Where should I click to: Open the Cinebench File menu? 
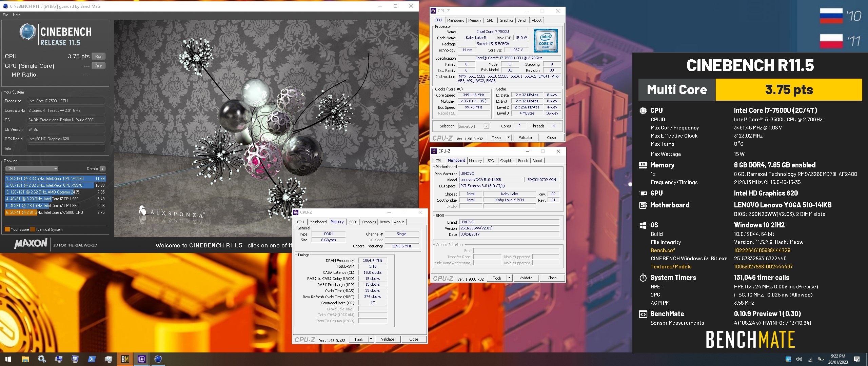(5, 15)
